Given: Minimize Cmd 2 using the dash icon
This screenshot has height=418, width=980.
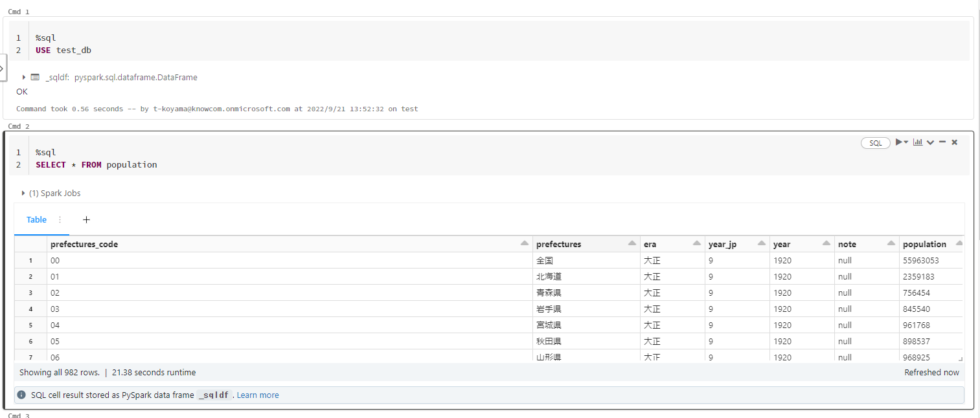Looking at the screenshot, I should 943,142.
